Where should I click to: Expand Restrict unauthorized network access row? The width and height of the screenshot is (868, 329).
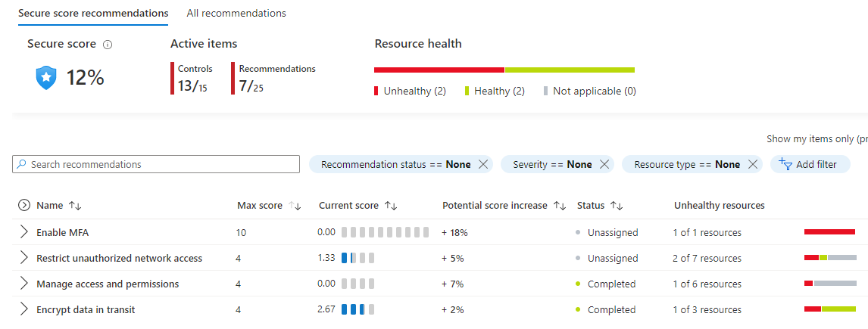(23, 258)
